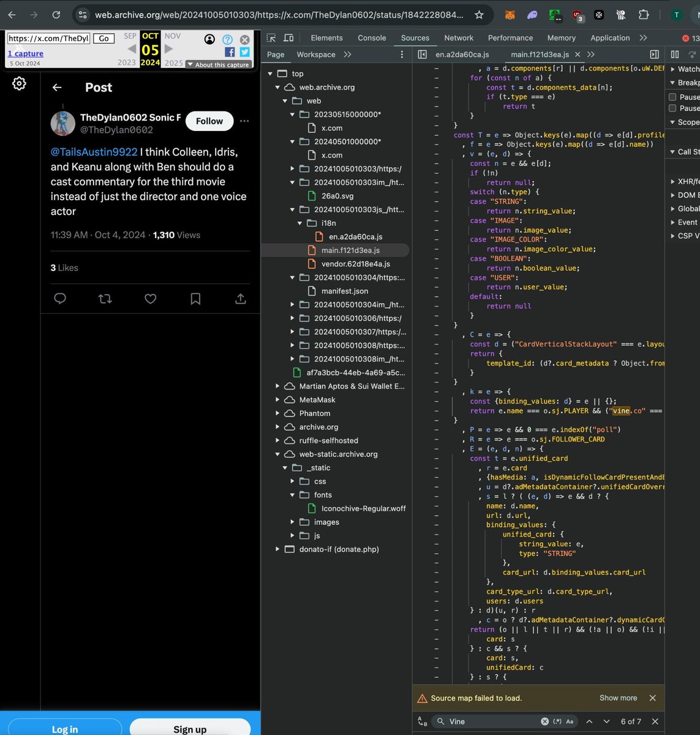Jump to the previous search match

point(589,722)
